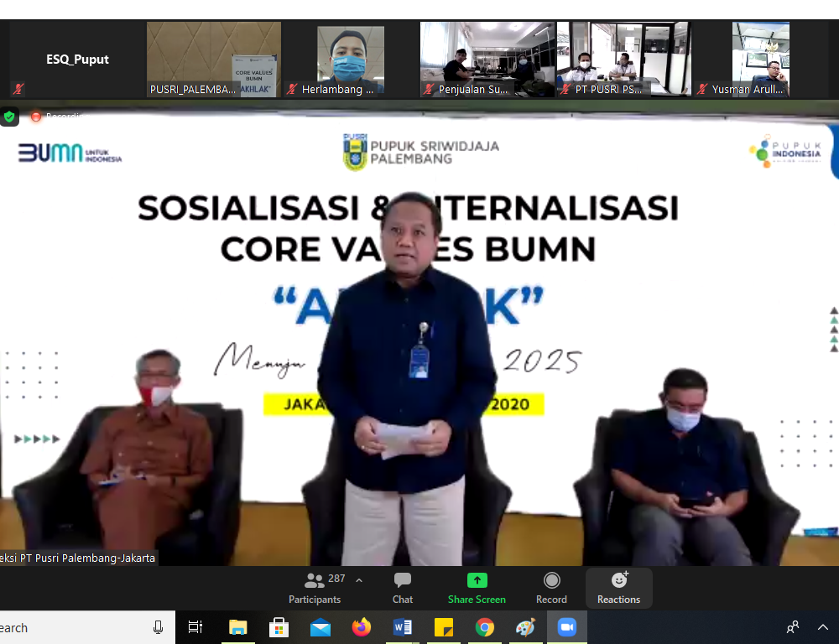The height and width of the screenshot is (644, 839).
Task: Open Sticky Notes from the taskbar
Action: [444, 627]
